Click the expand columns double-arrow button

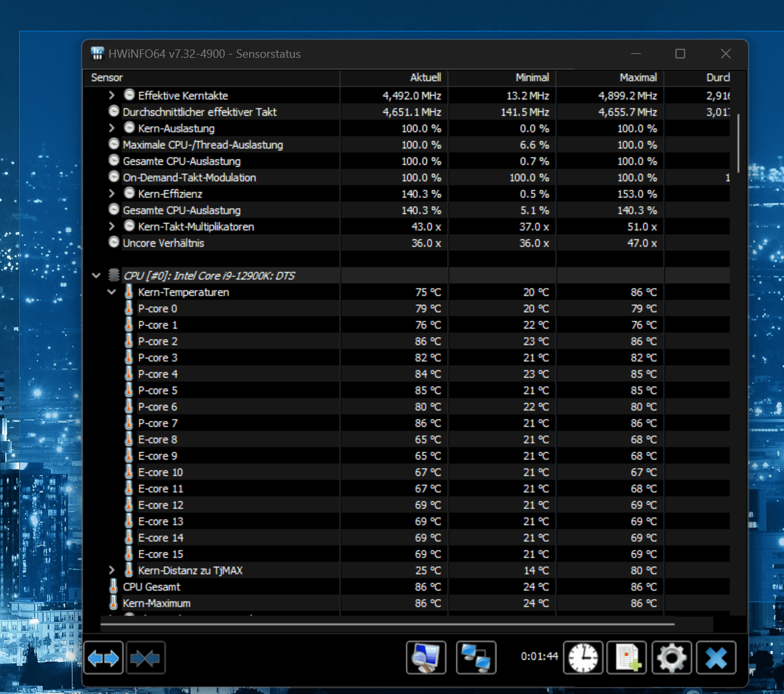tap(103, 658)
